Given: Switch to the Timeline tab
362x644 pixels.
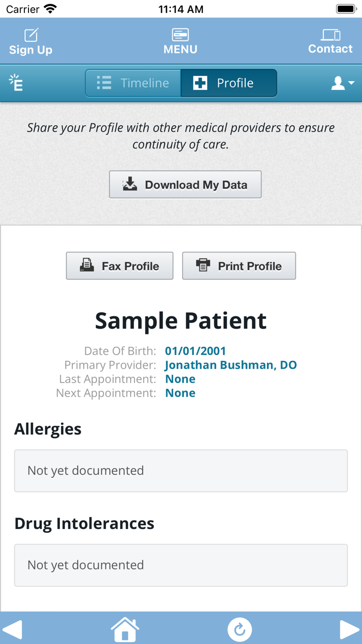Looking at the screenshot, I should (133, 83).
